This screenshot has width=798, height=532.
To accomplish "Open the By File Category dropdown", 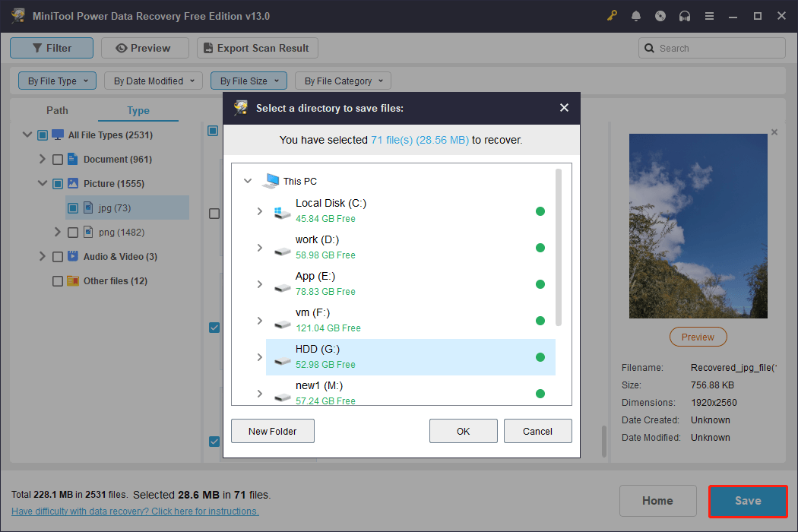I will click(343, 81).
